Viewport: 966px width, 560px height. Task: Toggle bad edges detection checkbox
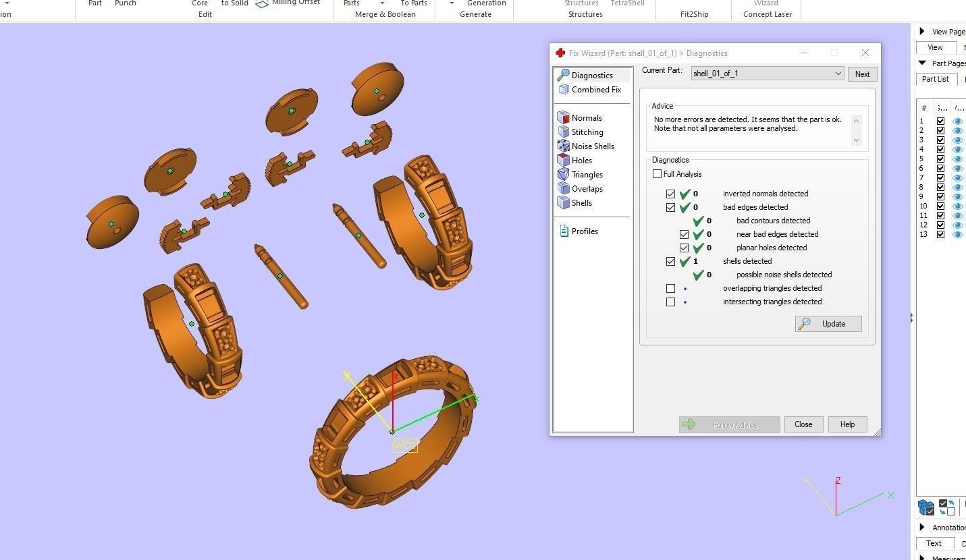[670, 207]
